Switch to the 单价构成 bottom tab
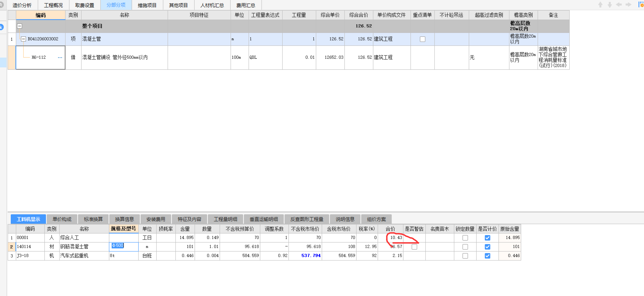The height and width of the screenshot is (296, 644). [x=62, y=219]
